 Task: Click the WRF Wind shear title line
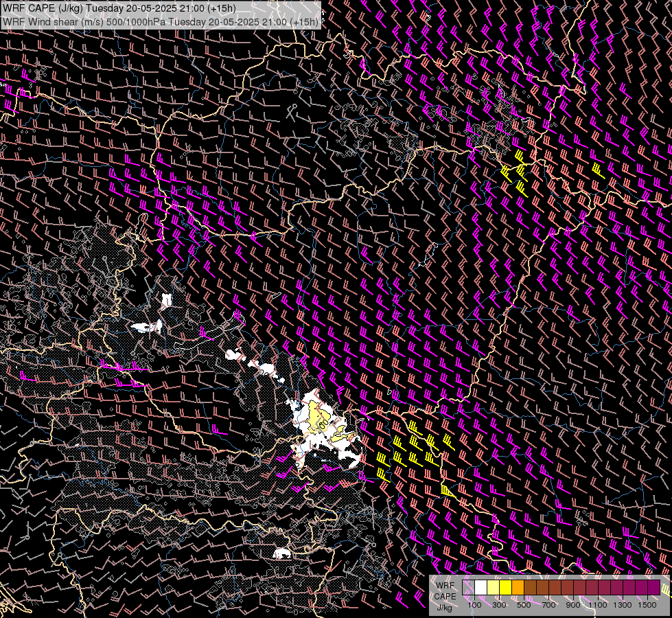pyautogui.click(x=161, y=22)
